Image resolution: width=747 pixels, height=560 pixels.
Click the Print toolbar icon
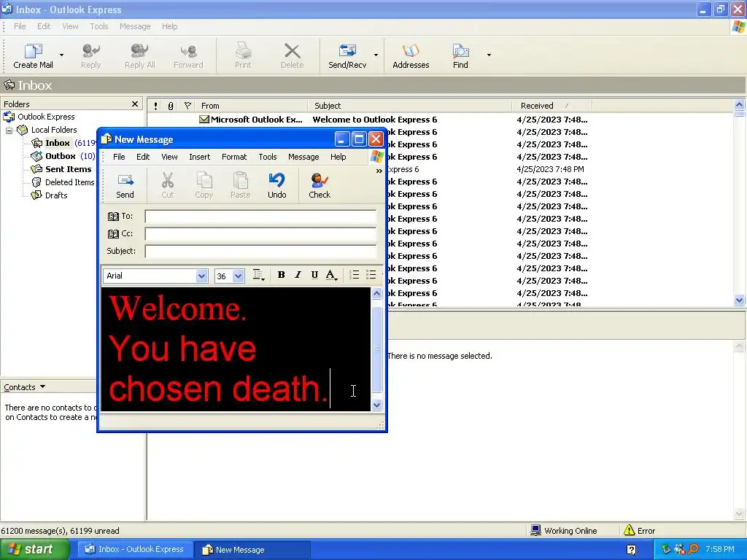point(243,50)
